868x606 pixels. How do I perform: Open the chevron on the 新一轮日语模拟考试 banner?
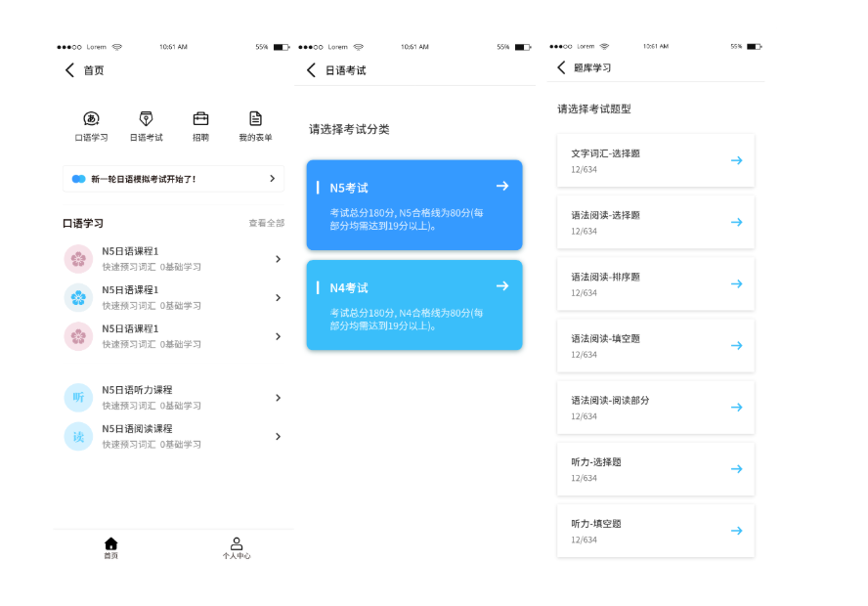(x=272, y=179)
